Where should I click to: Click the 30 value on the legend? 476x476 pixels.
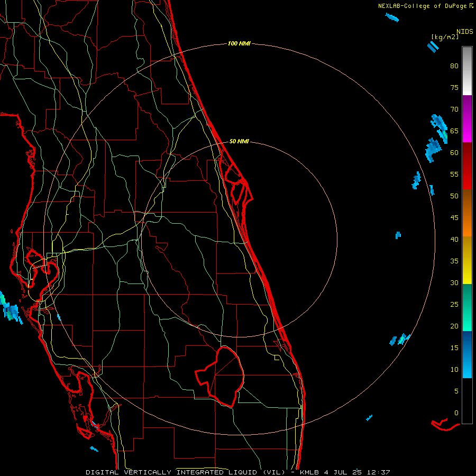click(x=454, y=282)
